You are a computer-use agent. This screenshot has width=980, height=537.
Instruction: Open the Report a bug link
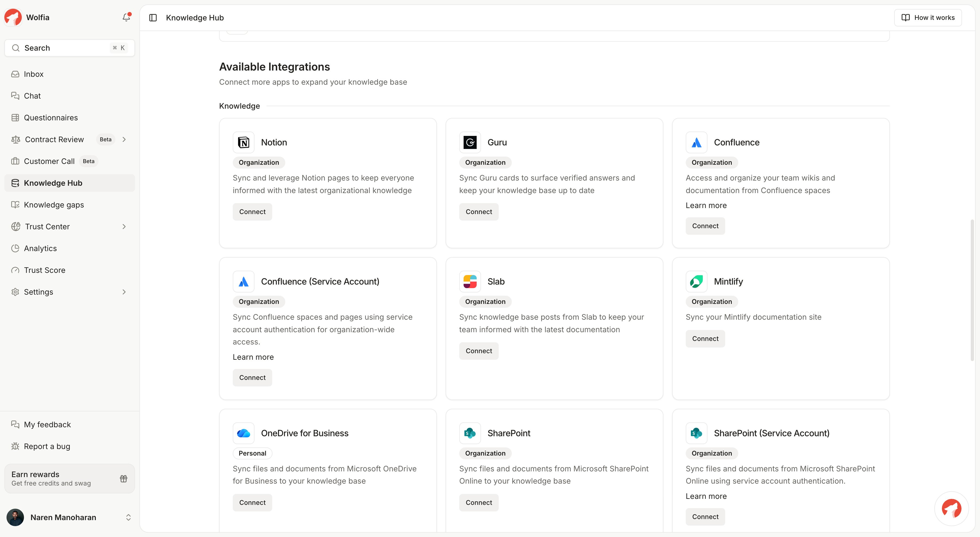click(70, 446)
